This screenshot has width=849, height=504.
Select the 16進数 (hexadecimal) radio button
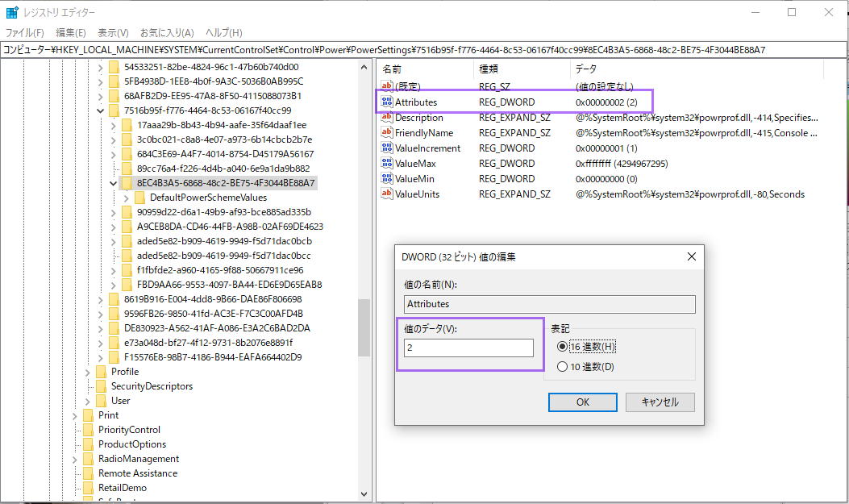point(562,346)
